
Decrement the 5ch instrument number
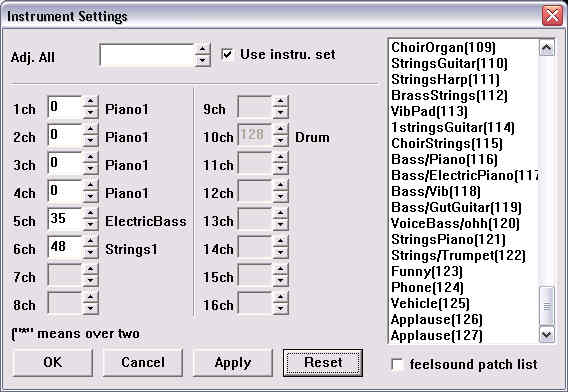[x=90, y=225]
